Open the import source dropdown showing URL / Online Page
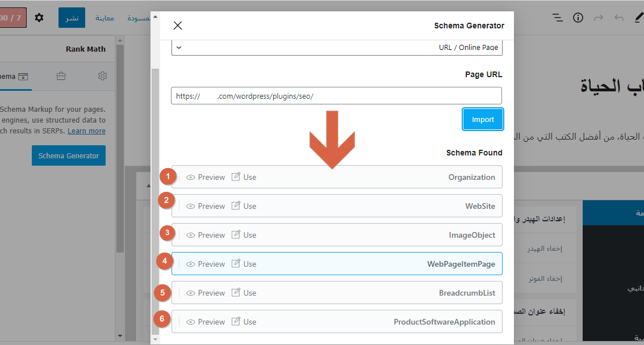 pos(337,48)
